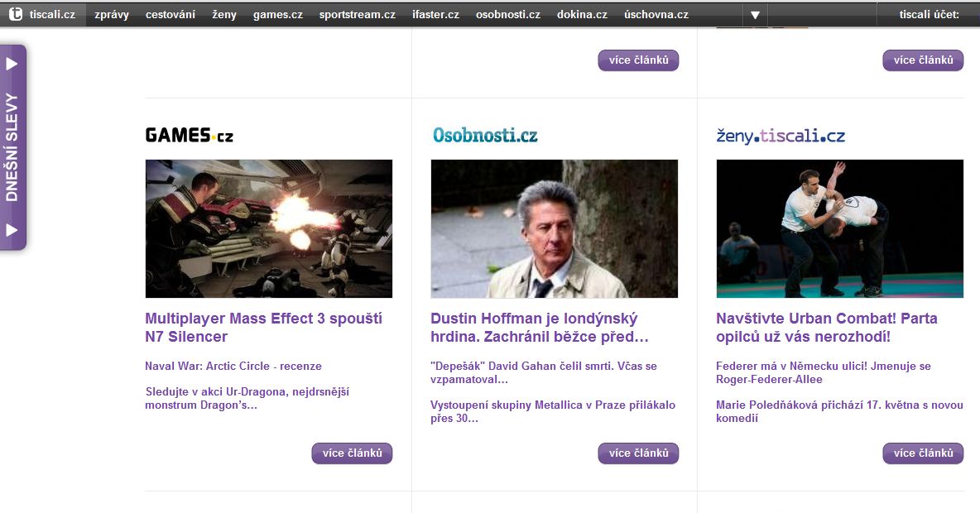Open the GAMES.cz section logo
Screen dimensions: 980x513
click(189, 135)
